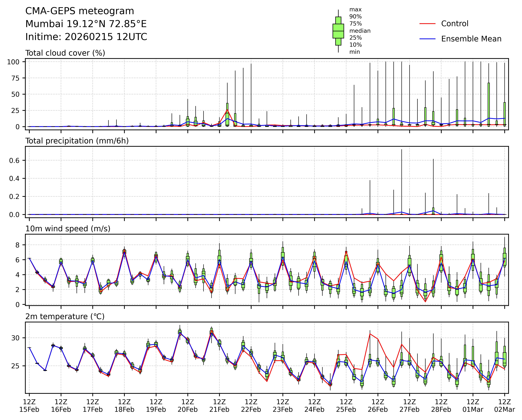Click the 'CMA-GEPS meteogram' title

click(80, 11)
